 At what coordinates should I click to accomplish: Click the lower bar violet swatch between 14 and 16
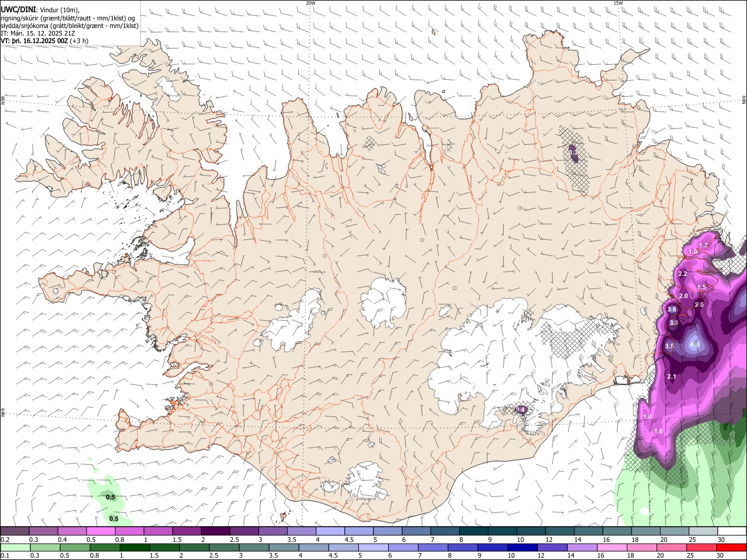pos(582,547)
